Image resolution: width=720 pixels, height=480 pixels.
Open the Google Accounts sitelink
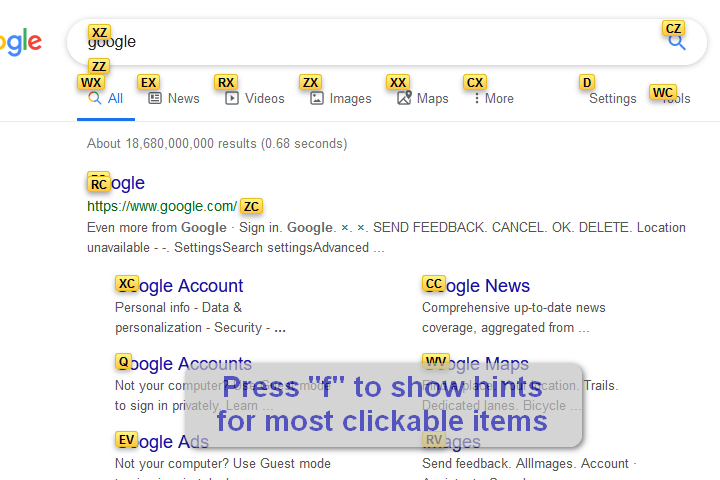(183, 364)
